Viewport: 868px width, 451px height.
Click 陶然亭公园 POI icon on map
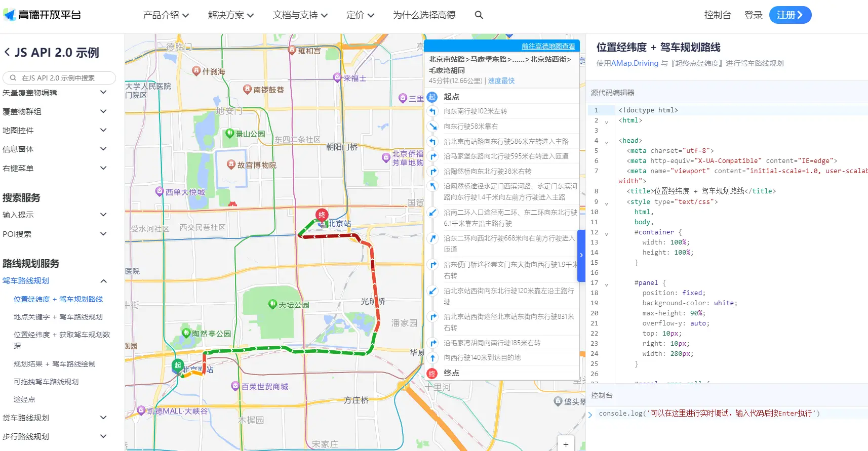186,333
